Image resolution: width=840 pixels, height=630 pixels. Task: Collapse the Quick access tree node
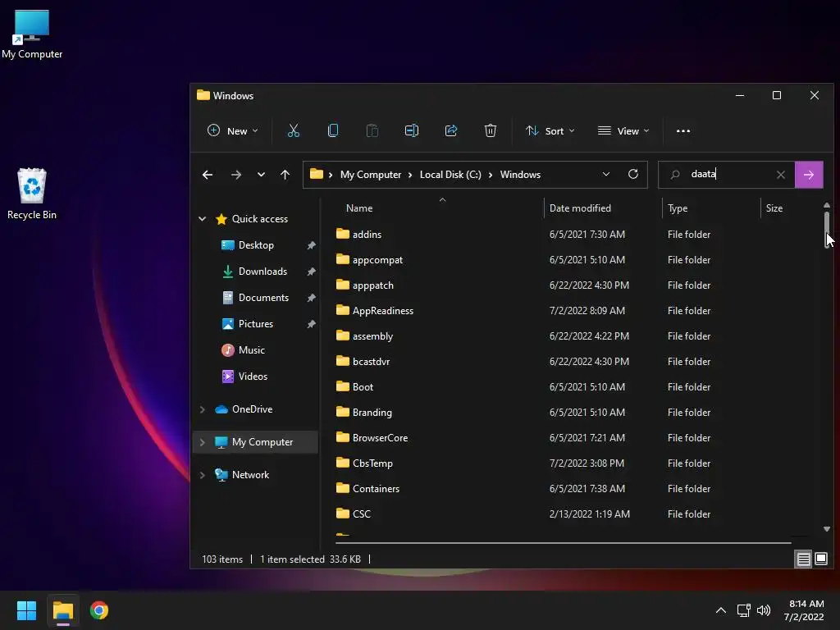pos(203,218)
